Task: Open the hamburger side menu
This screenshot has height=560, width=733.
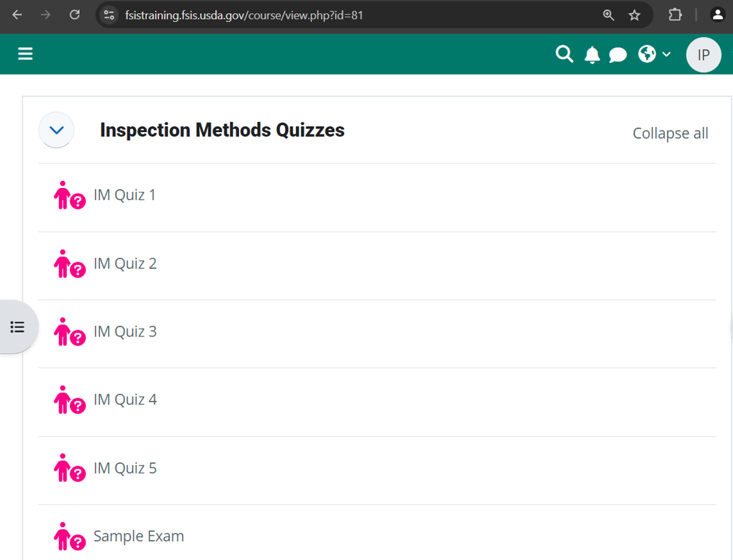Action: [x=25, y=54]
